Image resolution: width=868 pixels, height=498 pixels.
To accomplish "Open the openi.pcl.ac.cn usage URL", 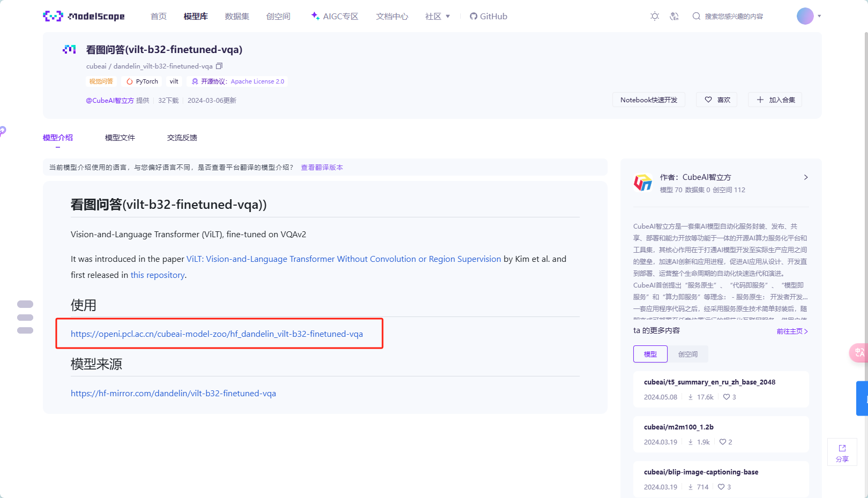I will tap(217, 334).
